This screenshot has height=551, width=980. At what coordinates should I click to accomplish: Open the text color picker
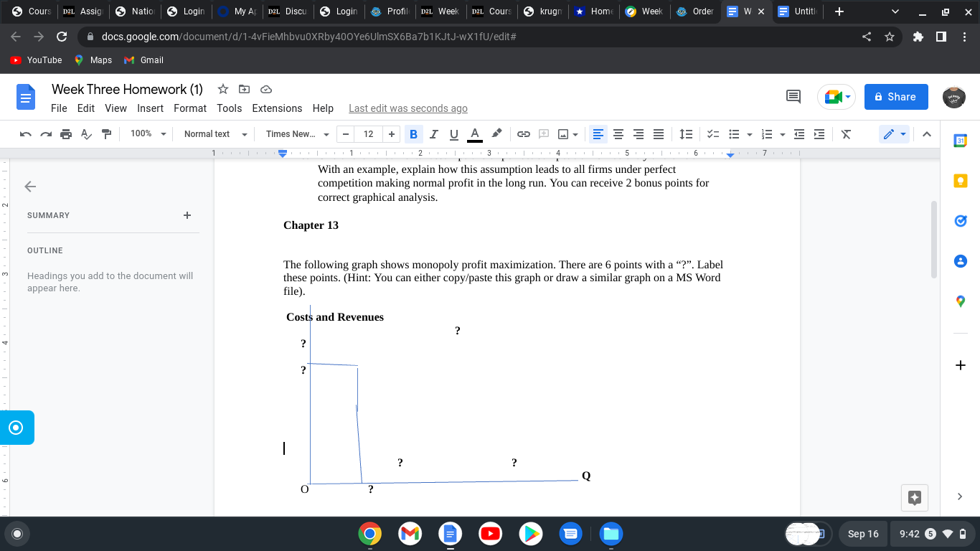[x=474, y=134]
